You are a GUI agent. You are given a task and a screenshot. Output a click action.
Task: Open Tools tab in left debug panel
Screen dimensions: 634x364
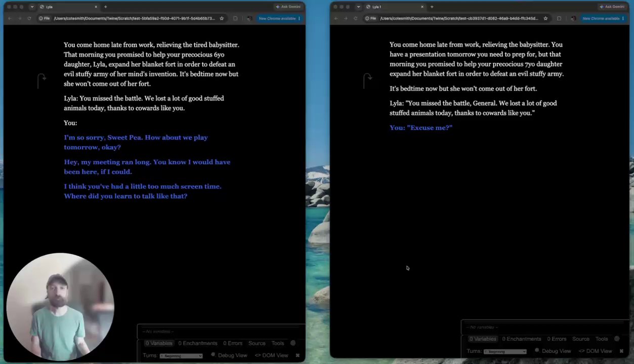tap(278, 343)
